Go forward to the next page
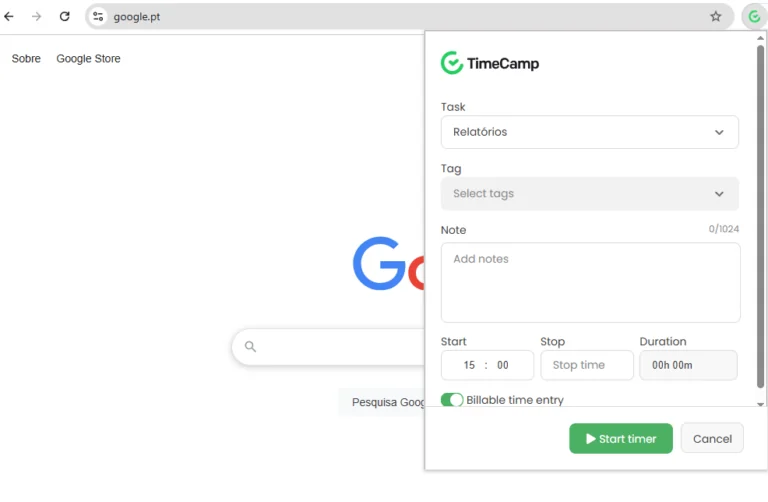 37,16
